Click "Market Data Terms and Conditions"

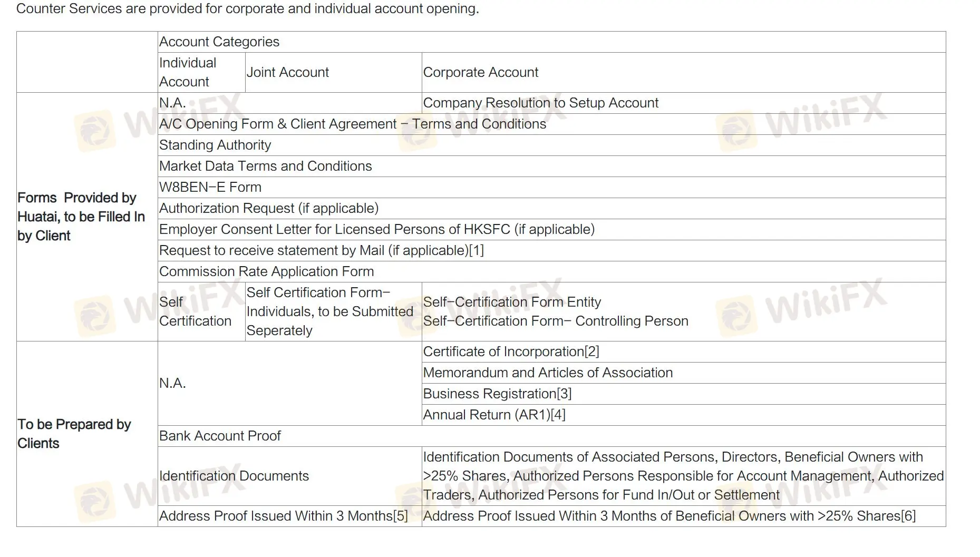click(266, 167)
